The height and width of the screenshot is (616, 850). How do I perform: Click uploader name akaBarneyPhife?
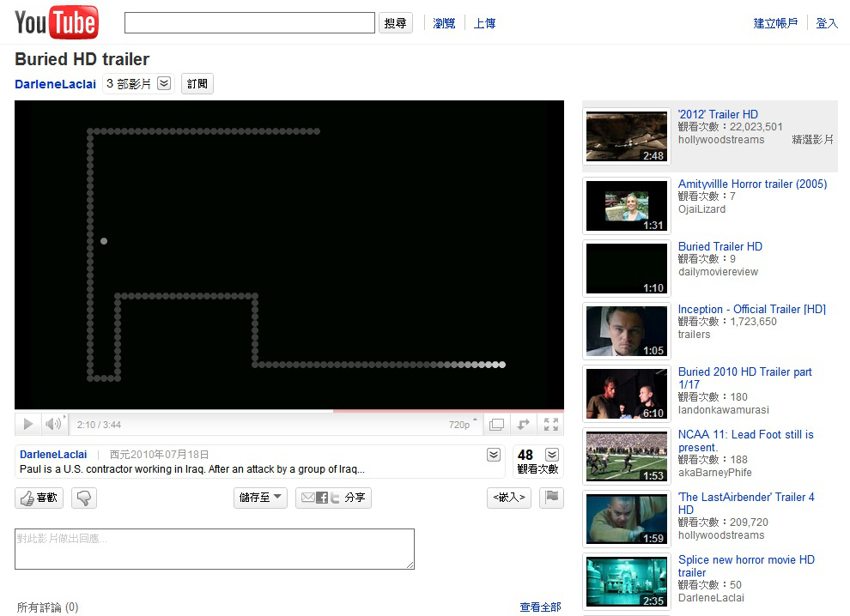click(714, 473)
